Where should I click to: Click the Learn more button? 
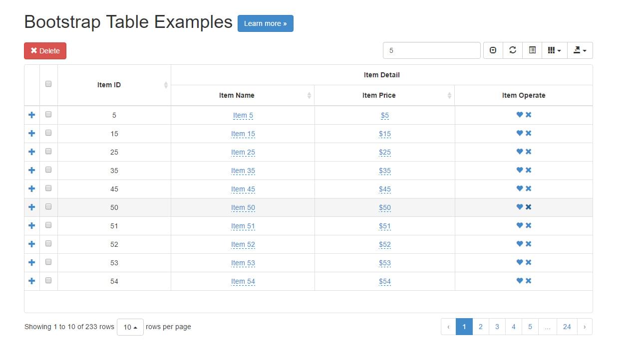point(266,23)
